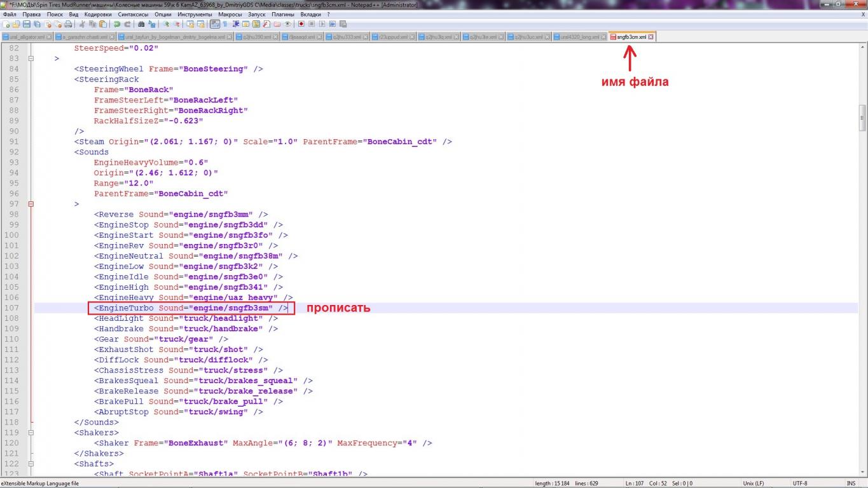Image resolution: width=868 pixels, height=488 pixels.
Task: Click the Print toolbar icon
Action: coord(67,24)
